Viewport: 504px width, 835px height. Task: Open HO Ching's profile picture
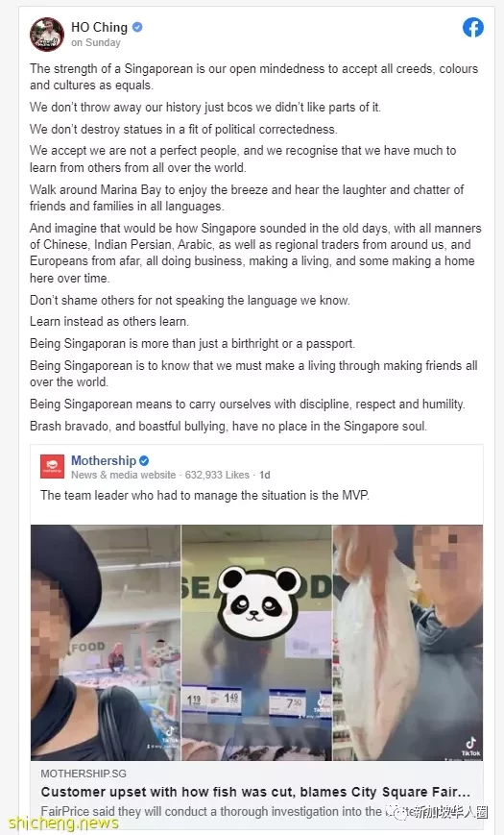[47, 34]
